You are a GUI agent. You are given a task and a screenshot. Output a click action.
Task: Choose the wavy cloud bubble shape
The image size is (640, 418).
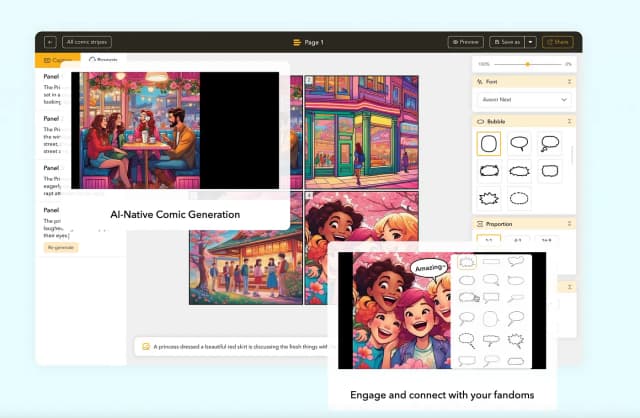pos(489,171)
